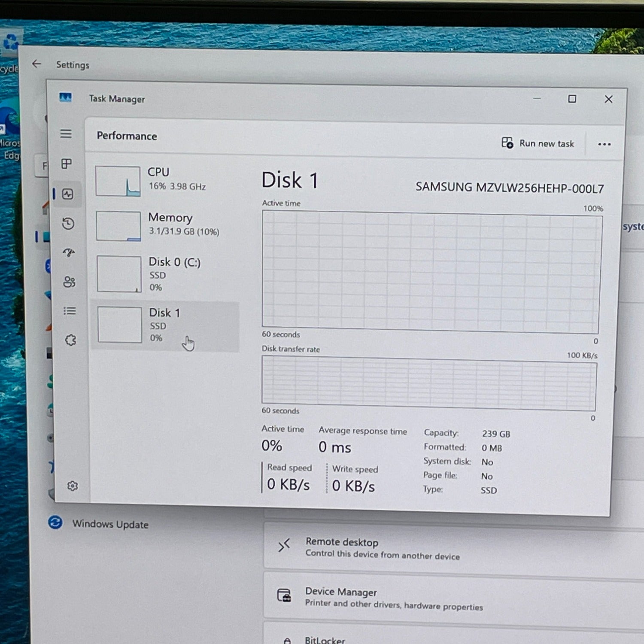Go back using the Settings back arrow
The width and height of the screenshot is (644, 644).
pos(37,64)
